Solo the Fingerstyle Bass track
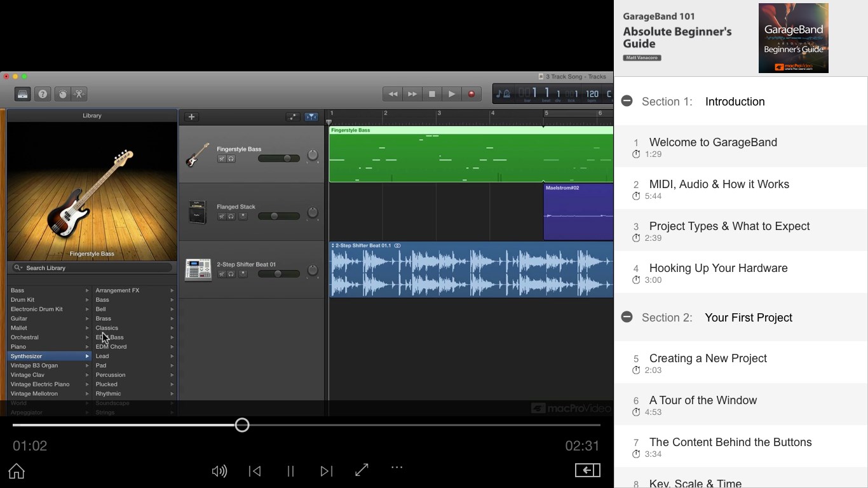This screenshot has height=488, width=868. (x=231, y=159)
